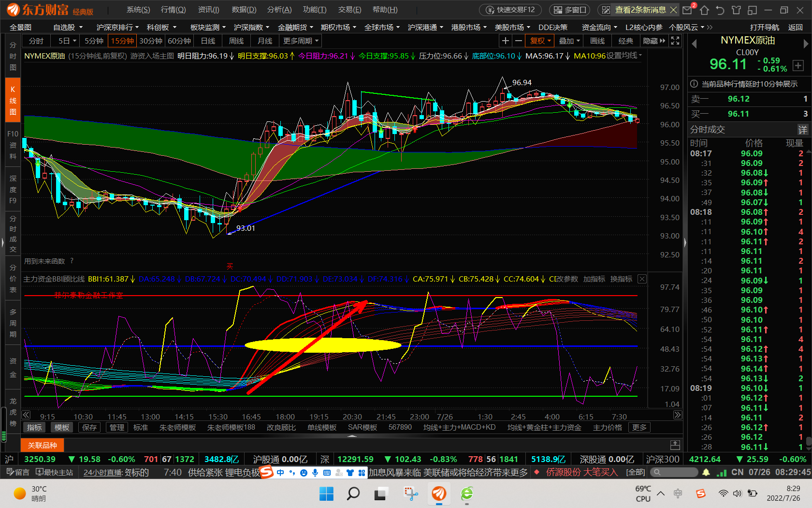This screenshot has width=812, height=508.
Task: Switch to 日线 daily period
Action: tap(208, 41)
